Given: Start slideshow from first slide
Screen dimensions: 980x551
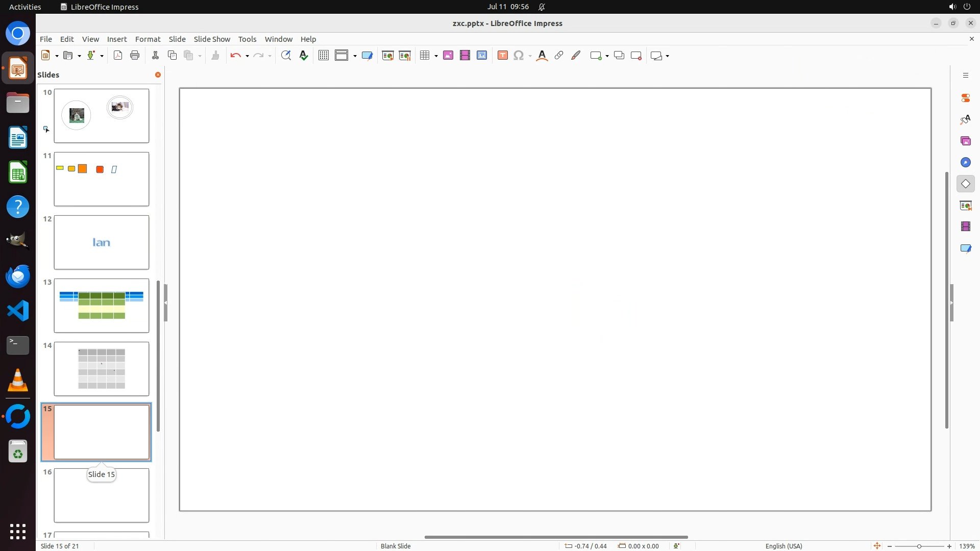Looking at the screenshot, I should (387, 56).
